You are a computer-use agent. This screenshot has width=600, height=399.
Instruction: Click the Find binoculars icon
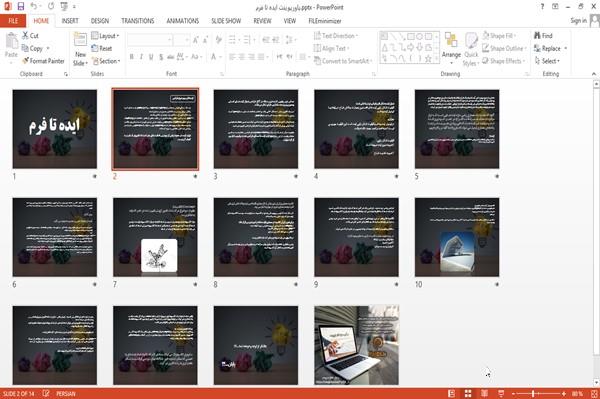pos(537,36)
